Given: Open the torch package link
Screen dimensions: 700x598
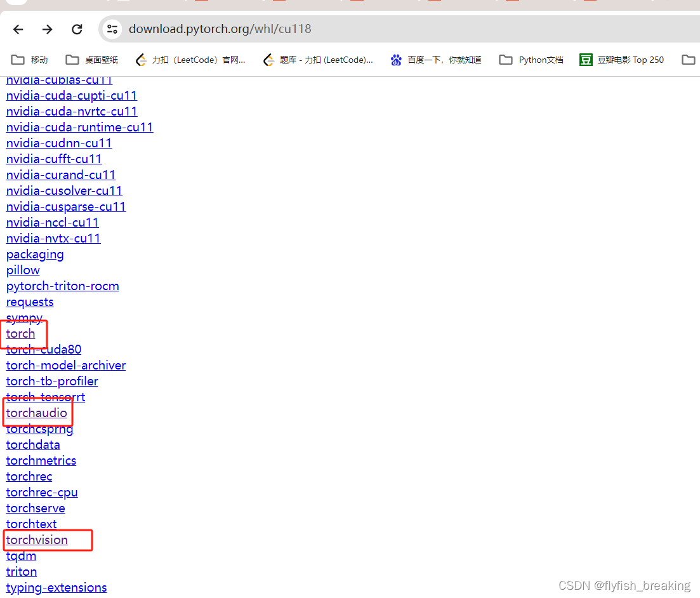Looking at the screenshot, I should click(20, 334).
